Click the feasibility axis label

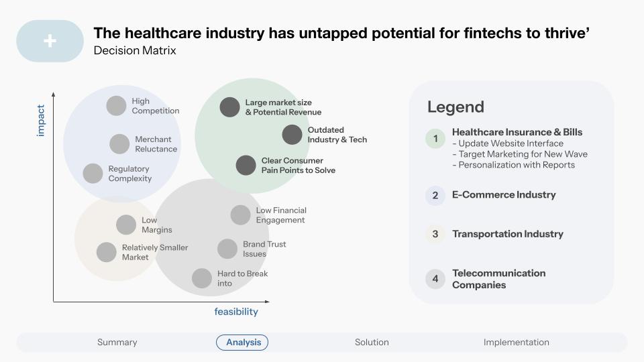[236, 312]
